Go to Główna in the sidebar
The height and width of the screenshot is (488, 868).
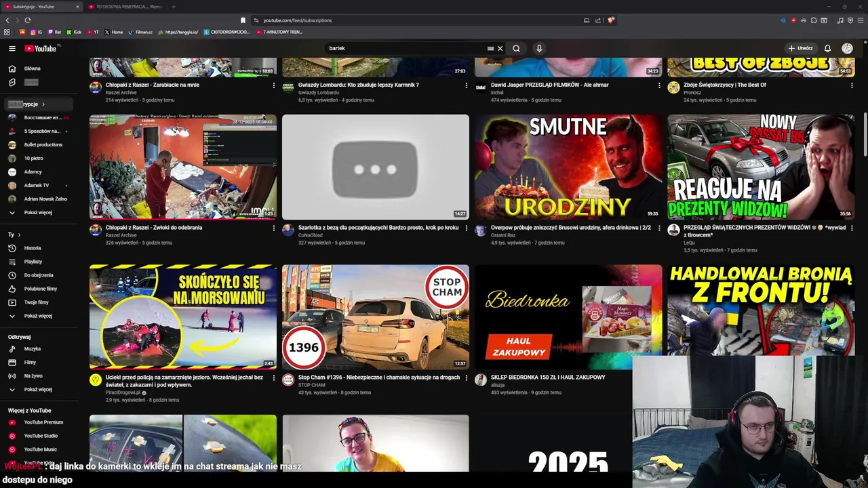[x=39, y=68]
